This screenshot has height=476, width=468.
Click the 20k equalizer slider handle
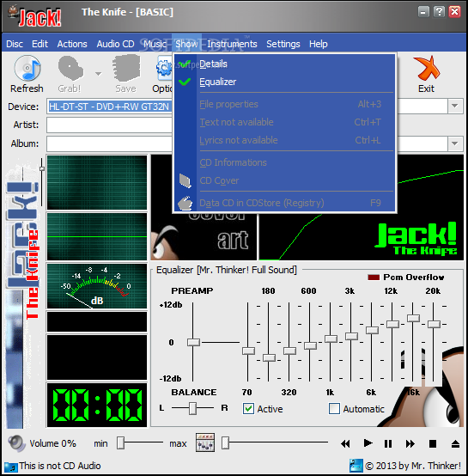pyautogui.click(x=434, y=324)
